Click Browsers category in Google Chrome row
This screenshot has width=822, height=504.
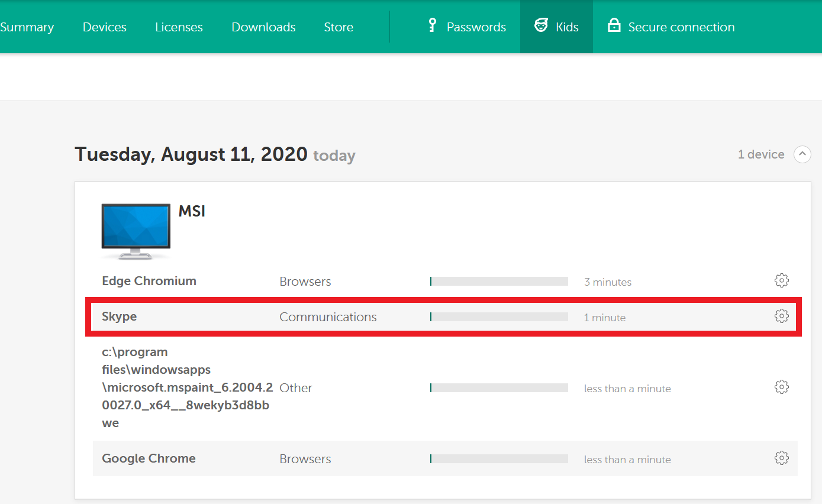[305, 459]
